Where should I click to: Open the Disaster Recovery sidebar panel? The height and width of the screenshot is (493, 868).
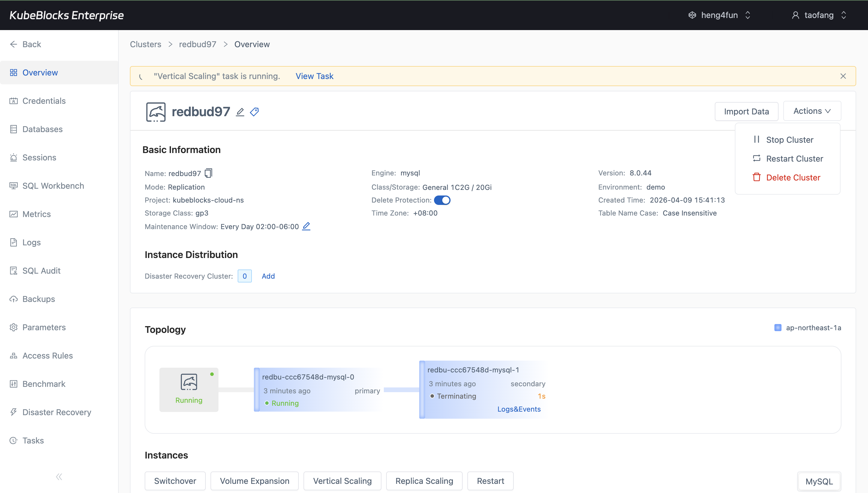[57, 412]
